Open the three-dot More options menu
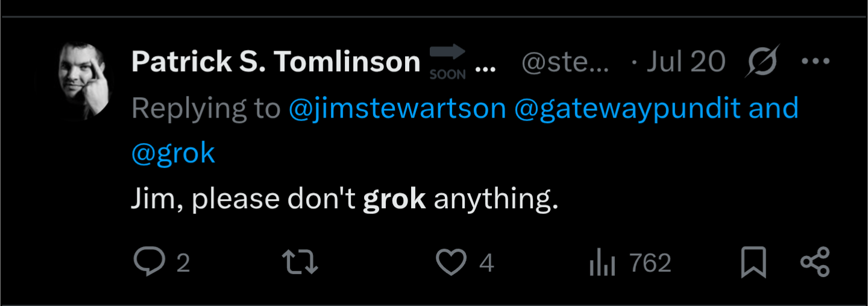868x306 pixels. coord(816,62)
